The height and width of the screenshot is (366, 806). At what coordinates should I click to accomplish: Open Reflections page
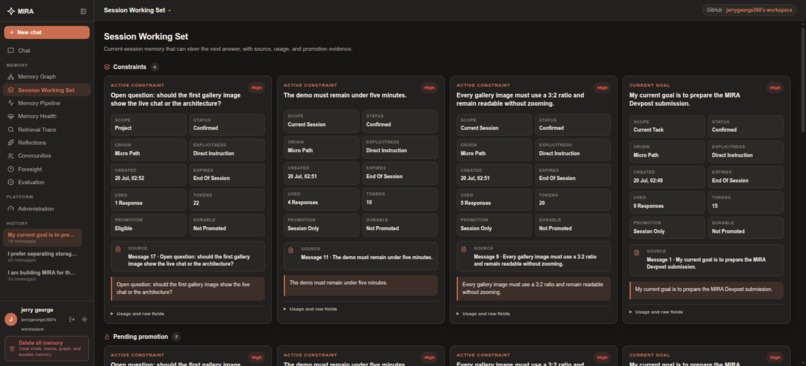pyautogui.click(x=47, y=143)
